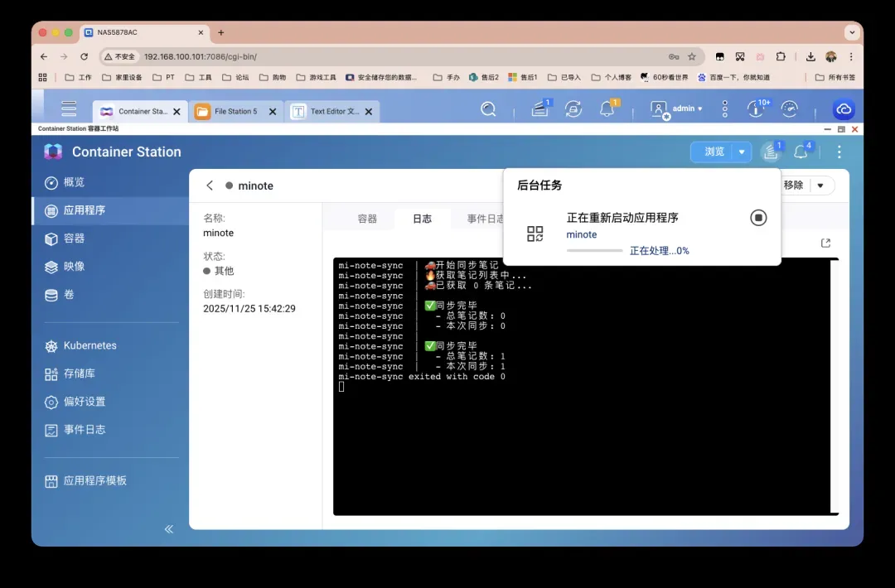Screen dimensions: 895x588
Task: Click the minote link in background task
Action: click(582, 235)
